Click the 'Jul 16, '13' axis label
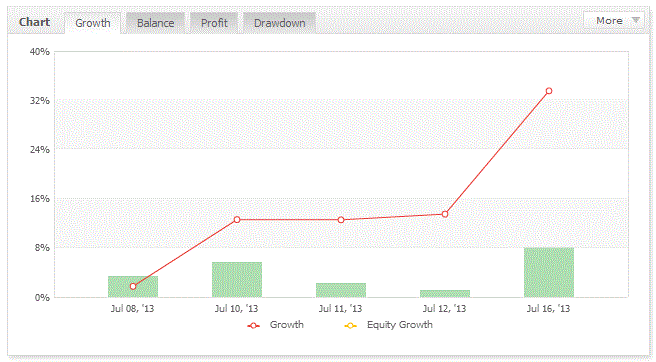This screenshot has height=362, width=656. coord(548,309)
